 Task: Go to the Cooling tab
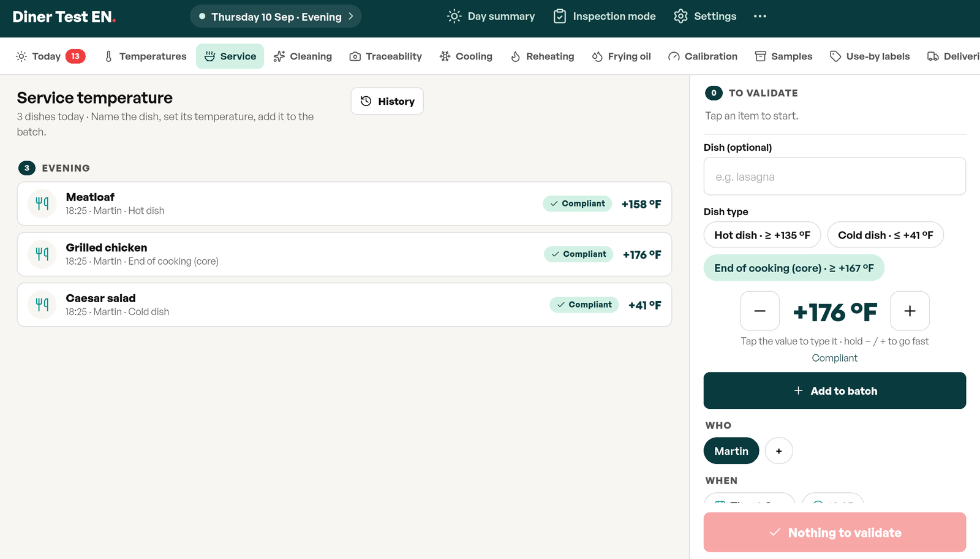coord(466,56)
